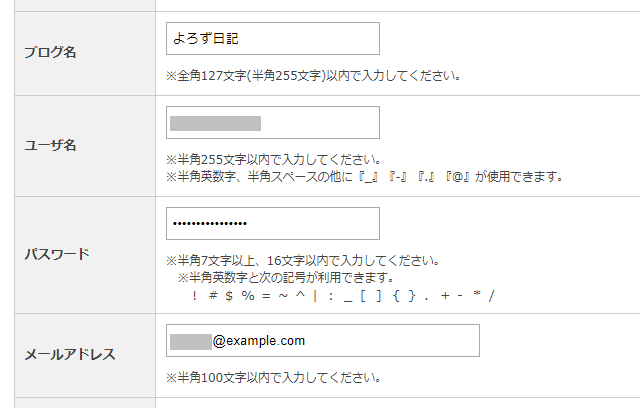Click the メールアドレス row label
The image size is (640, 408).
(70, 353)
